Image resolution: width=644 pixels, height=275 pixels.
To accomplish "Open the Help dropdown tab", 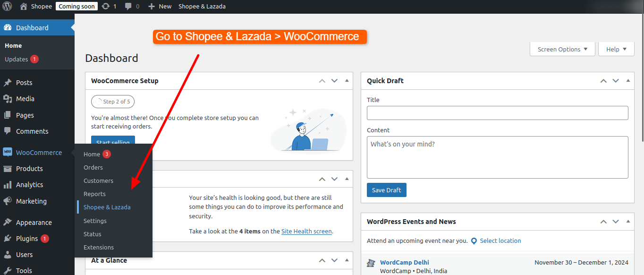I will (616, 49).
